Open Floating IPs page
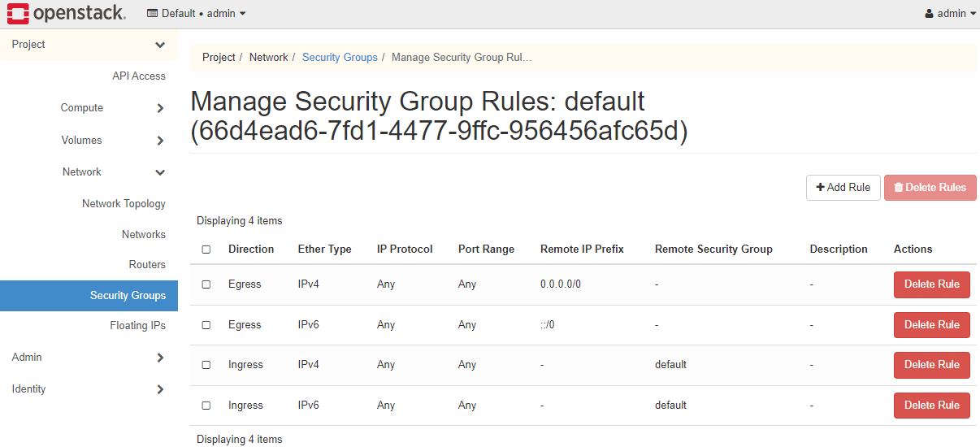Viewport: 980px width, 447px height. [137, 326]
